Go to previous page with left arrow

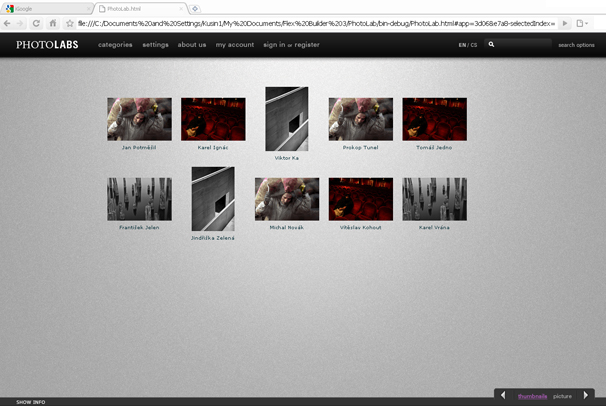pos(503,395)
